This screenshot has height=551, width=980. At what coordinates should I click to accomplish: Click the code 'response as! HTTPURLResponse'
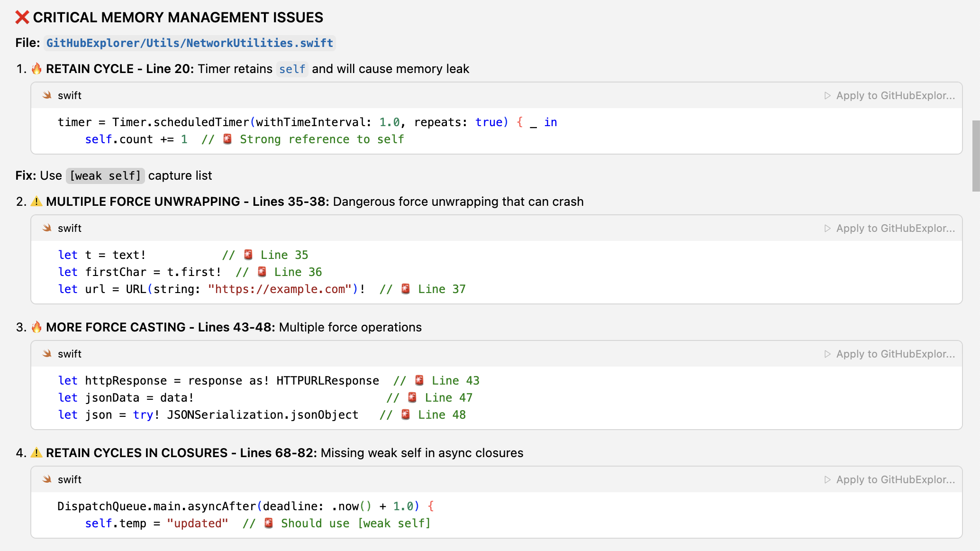[283, 381]
